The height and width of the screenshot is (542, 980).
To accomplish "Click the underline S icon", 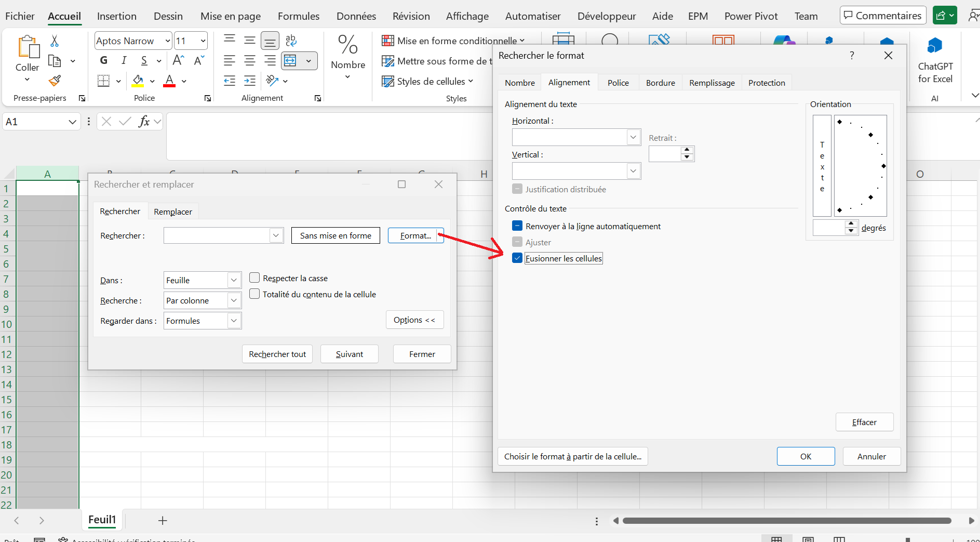I will click(144, 61).
